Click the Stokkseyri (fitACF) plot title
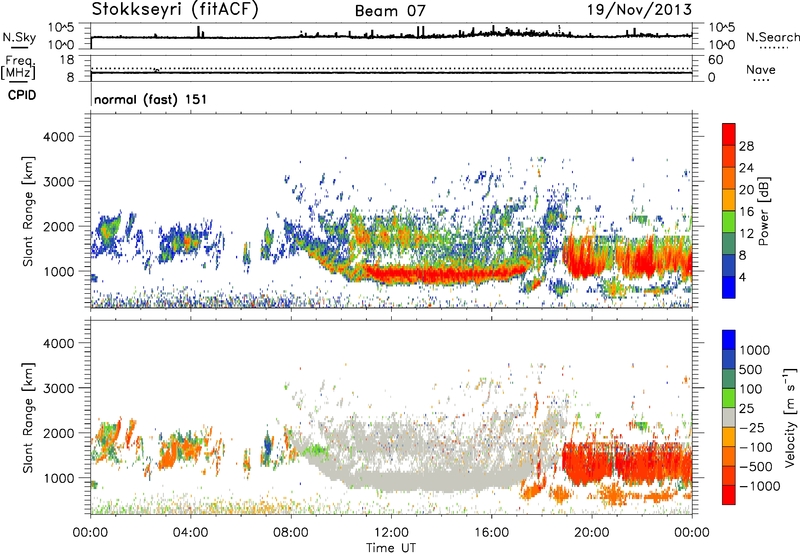Image resolution: width=800 pixels, height=554 pixels. (x=175, y=9)
